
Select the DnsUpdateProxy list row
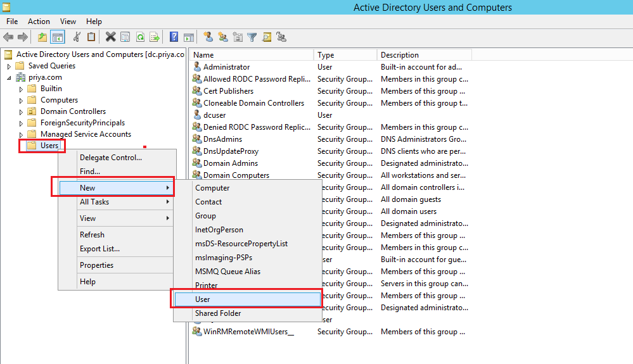click(331, 151)
